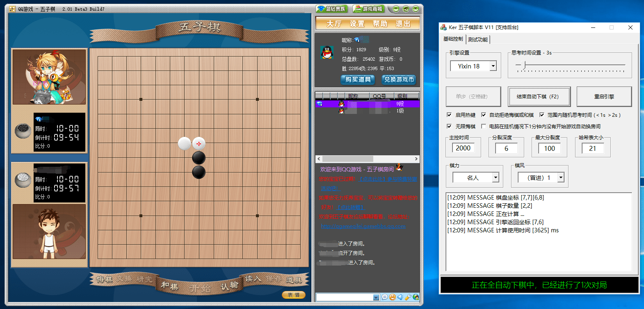Open 设置 settings menu
This screenshot has width=644, height=309.
pos(357,24)
